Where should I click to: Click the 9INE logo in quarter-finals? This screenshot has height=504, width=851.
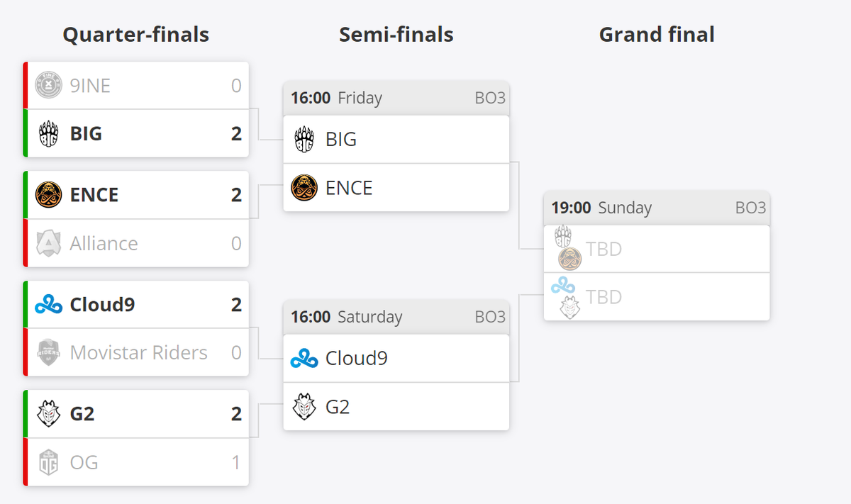48,85
